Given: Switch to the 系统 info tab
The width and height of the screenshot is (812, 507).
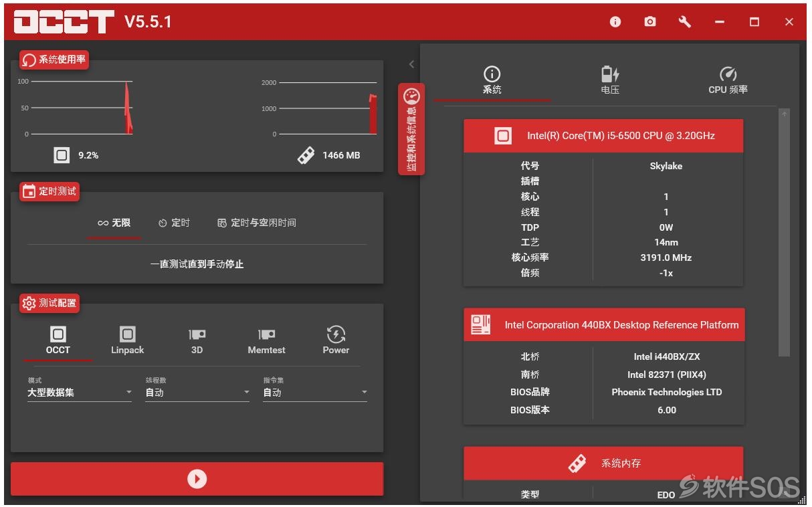Looking at the screenshot, I should pyautogui.click(x=492, y=81).
